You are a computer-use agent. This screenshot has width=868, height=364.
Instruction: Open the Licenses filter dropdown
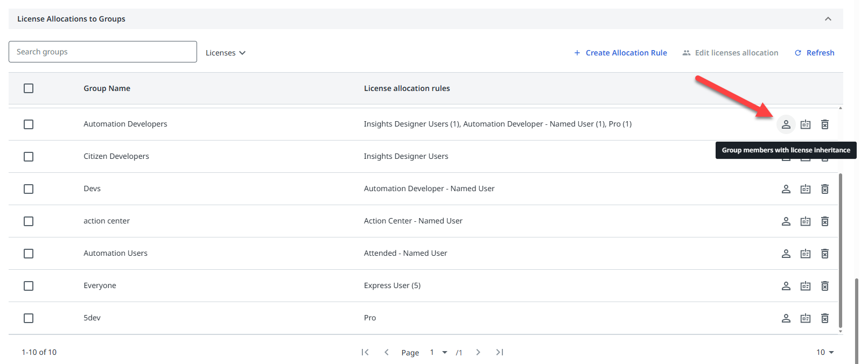coord(225,53)
